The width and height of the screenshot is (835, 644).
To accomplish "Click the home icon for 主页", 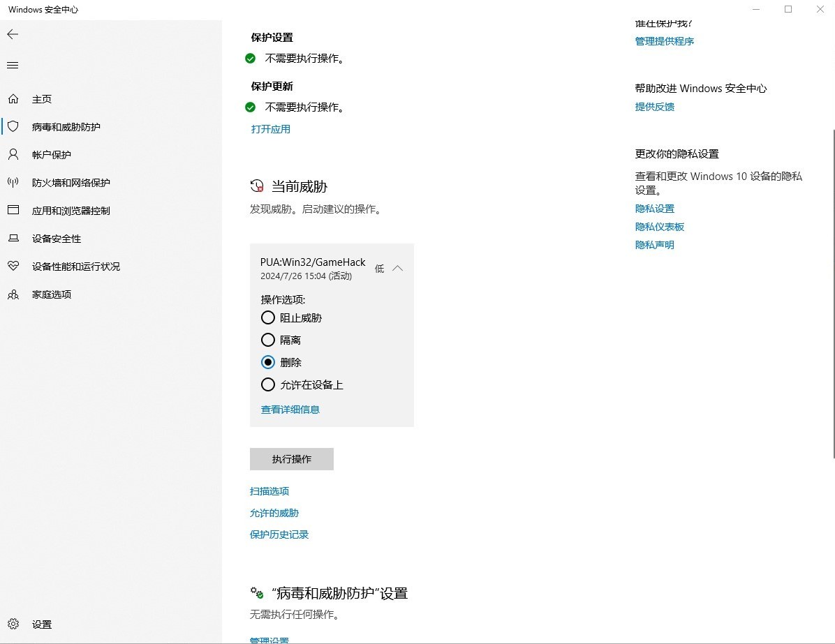I will coord(13,99).
